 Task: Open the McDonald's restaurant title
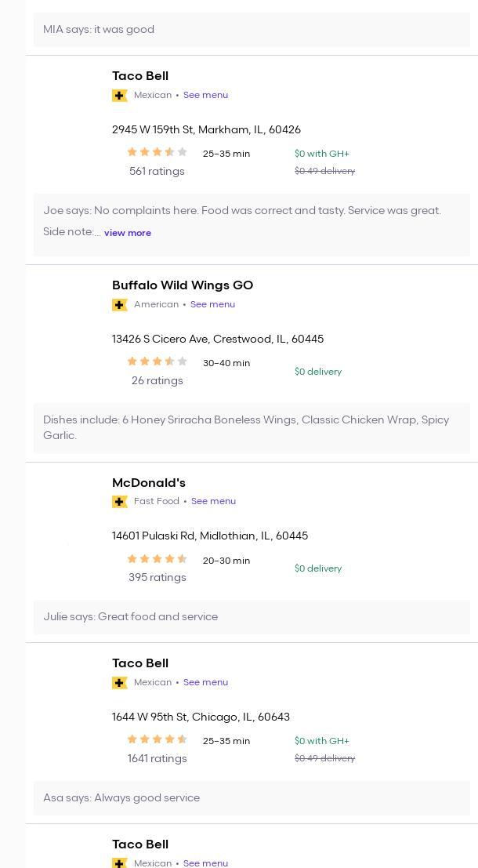click(x=149, y=483)
